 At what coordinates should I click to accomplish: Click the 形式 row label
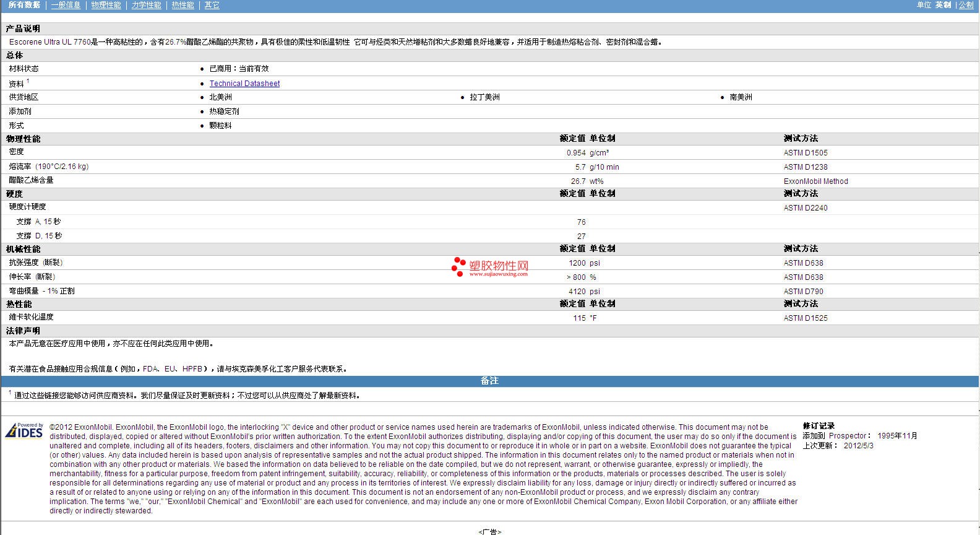[x=16, y=126]
